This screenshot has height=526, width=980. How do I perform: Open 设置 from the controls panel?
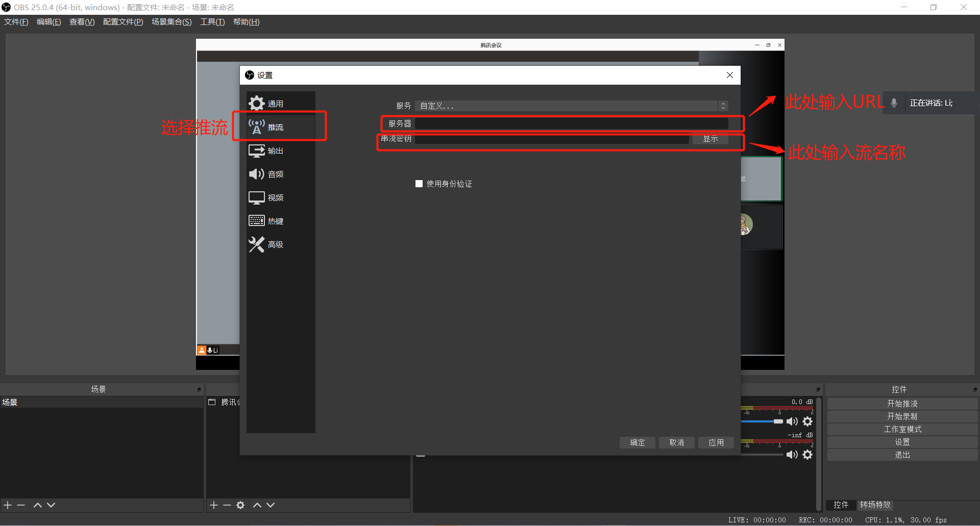click(x=902, y=442)
